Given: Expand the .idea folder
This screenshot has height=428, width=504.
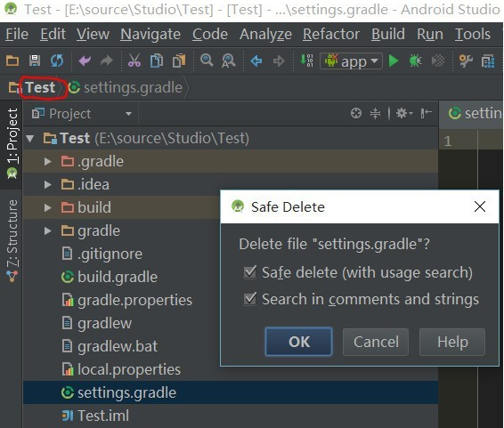Looking at the screenshot, I should click(47, 184).
